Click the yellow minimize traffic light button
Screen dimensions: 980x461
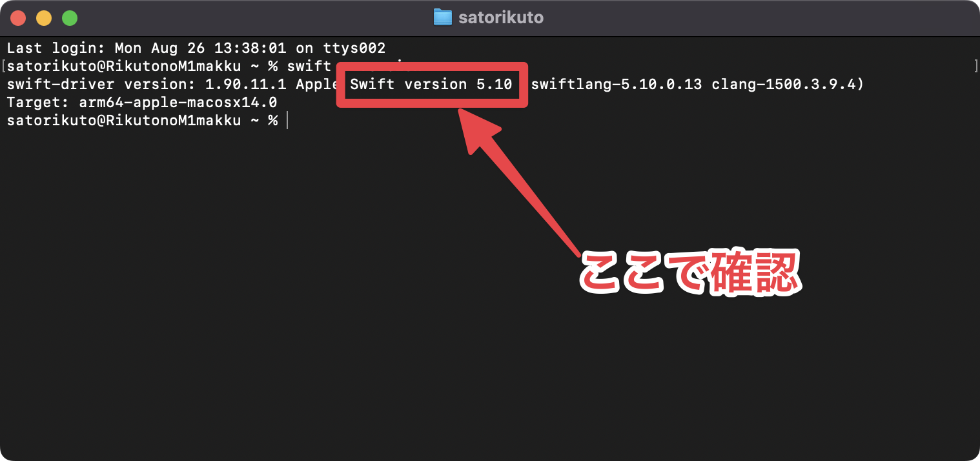[x=43, y=17]
